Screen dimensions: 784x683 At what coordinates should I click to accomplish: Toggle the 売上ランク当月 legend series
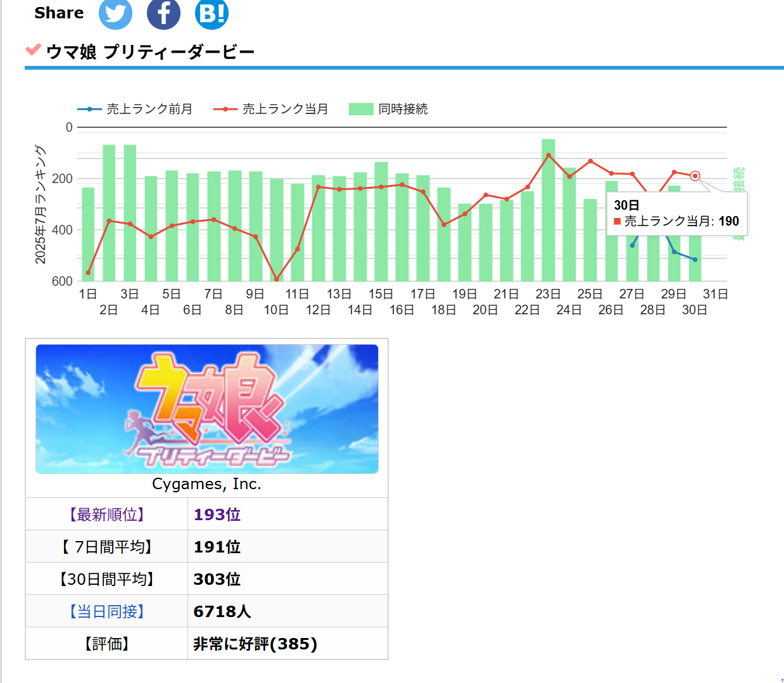[x=271, y=109]
